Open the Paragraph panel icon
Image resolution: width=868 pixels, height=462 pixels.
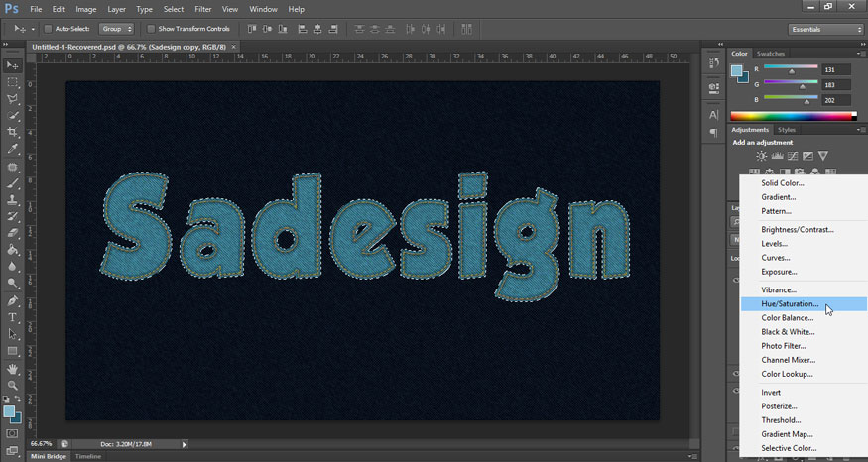pos(714,133)
